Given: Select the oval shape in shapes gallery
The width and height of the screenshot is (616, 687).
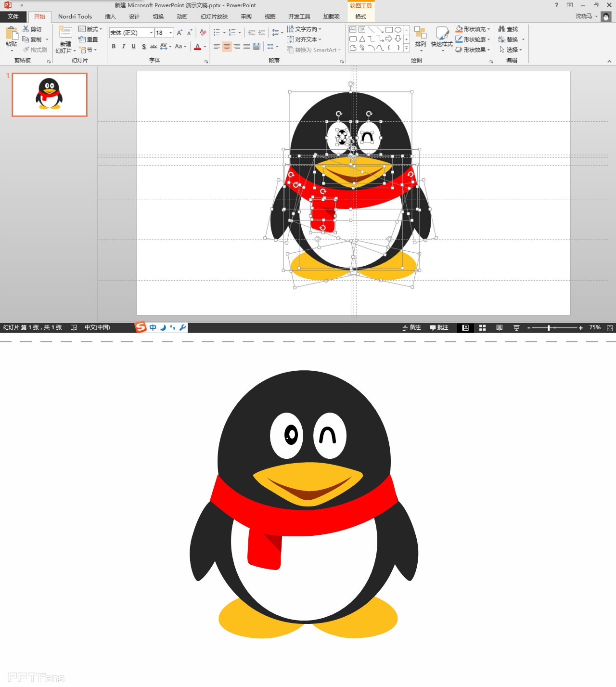Looking at the screenshot, I should (398, 30).
